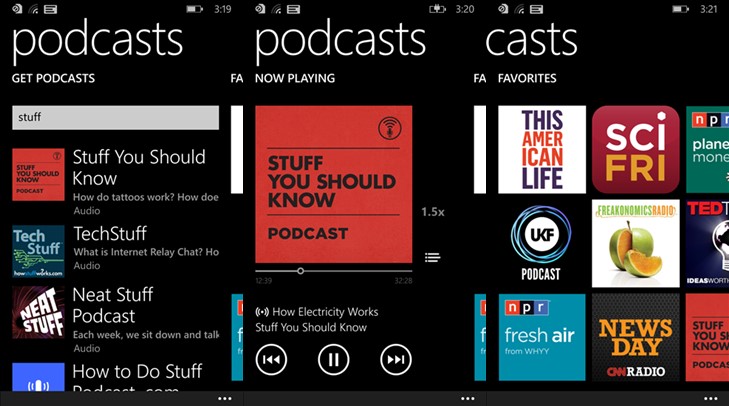The height and width of the screenshot is (406, 729).
Task: Tap the 32:28 total duration label
Action: click(x=403, y=280)
